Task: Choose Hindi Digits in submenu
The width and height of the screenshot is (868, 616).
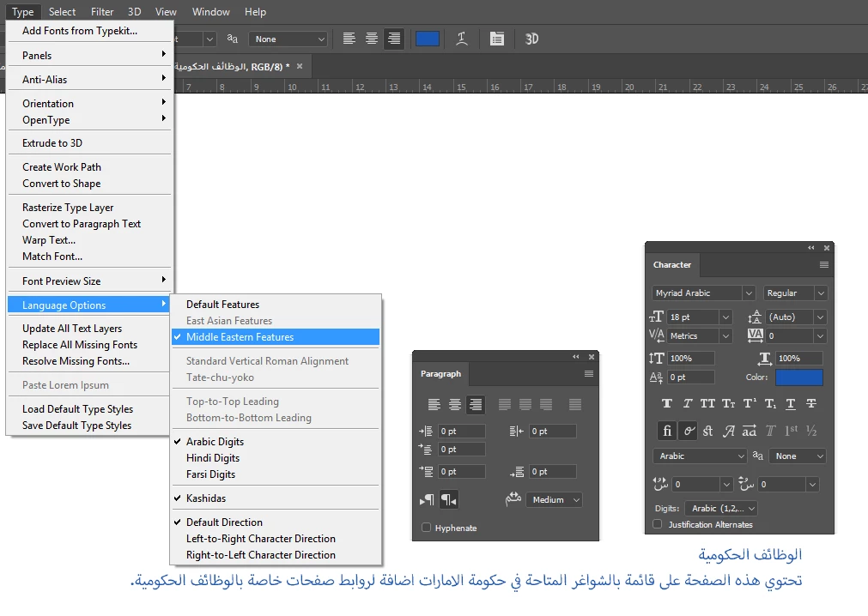Action: click(x=275, y=458)
